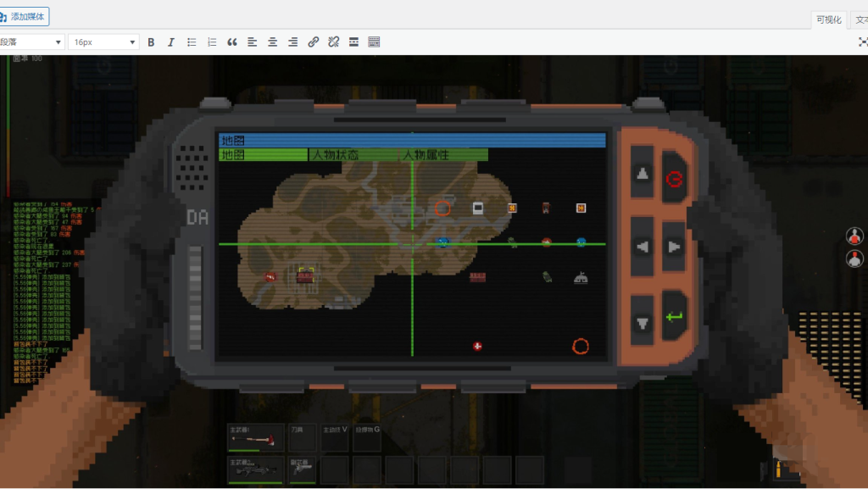Viewport: 868px width, 489px height.
Task: Click the Add Media (添加媒体) button
Action: tap(25, 16)
